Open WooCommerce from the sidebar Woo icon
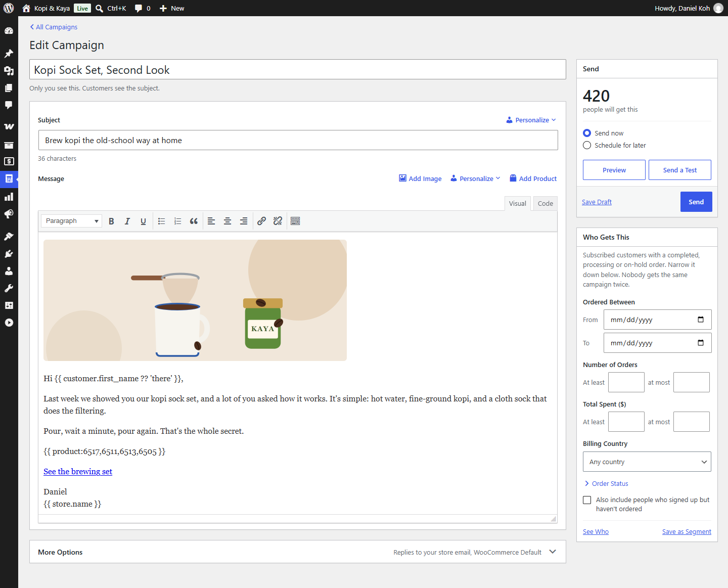Screen dimensions: 728x588 click(x=9, y=126)
